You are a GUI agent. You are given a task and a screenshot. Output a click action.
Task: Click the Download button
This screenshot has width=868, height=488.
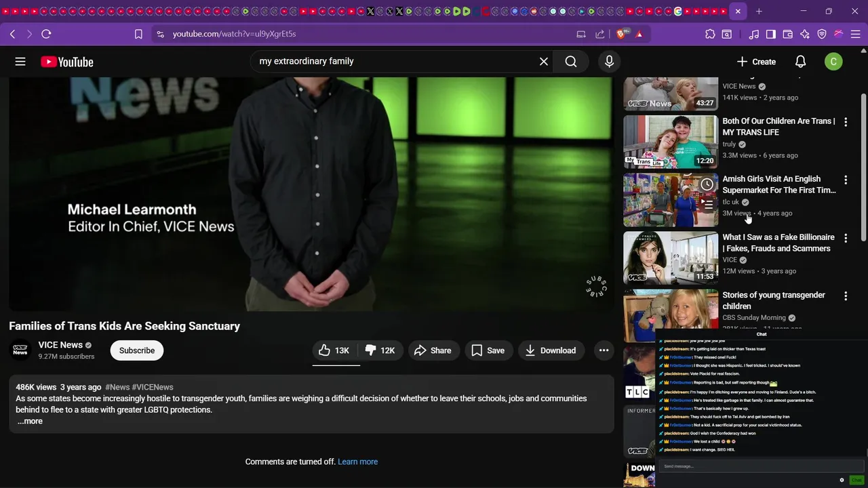(x=551, y=350)
